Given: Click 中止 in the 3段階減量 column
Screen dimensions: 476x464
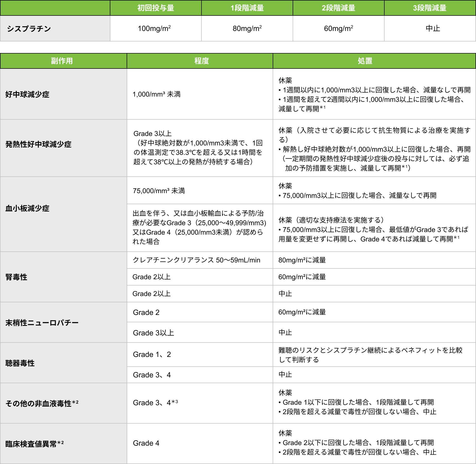Looking at the screenshot, I should [x=430, y=28].
